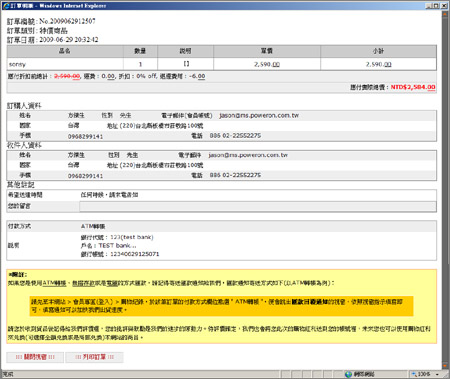This screenshot has width=450, height=379.
Task: Click the product name cell in the order row
Action: click(65, 64)
